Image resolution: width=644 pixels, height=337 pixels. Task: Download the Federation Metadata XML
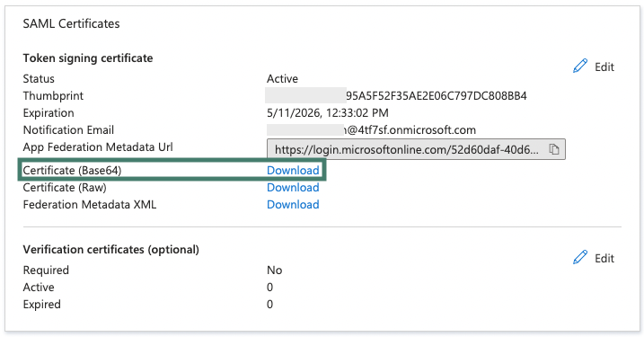[x=293, y=205]
